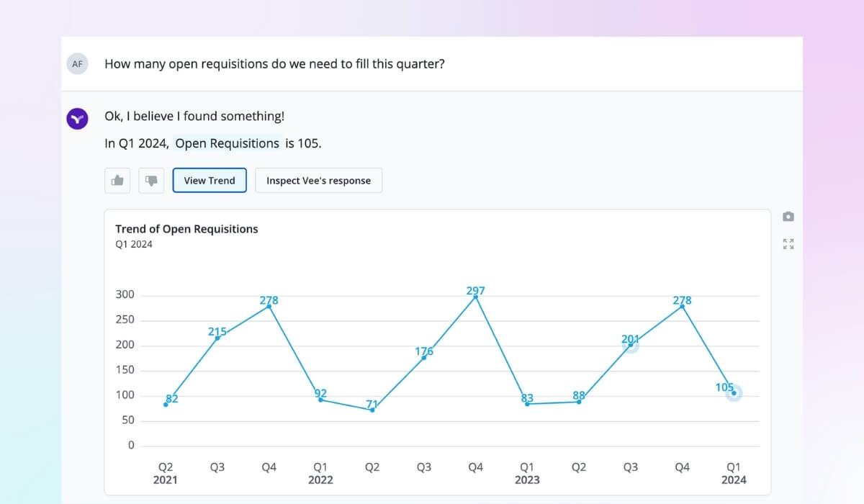
Task: Select the Q4 2022 data point 297
Action: point(475,297)
